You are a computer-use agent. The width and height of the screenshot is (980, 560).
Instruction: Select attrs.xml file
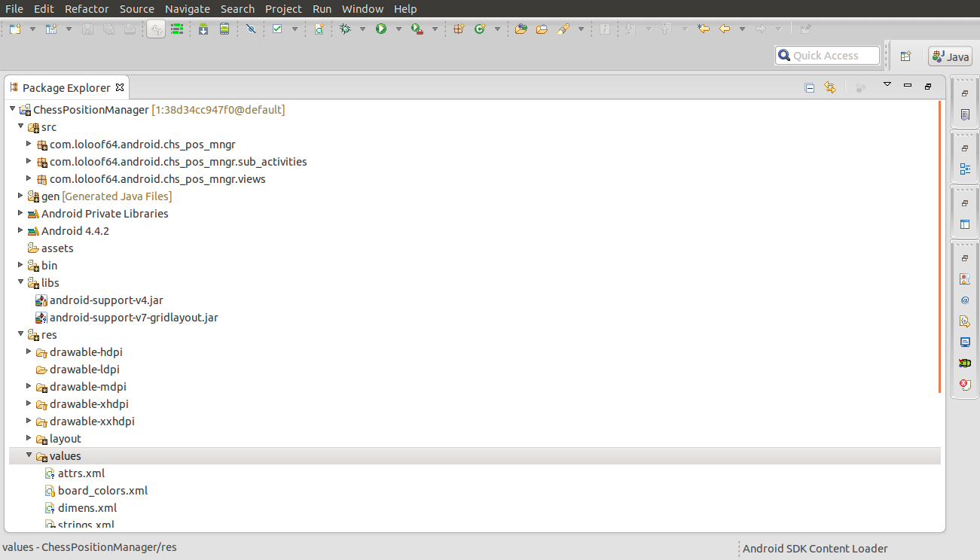tap(81, 473)
